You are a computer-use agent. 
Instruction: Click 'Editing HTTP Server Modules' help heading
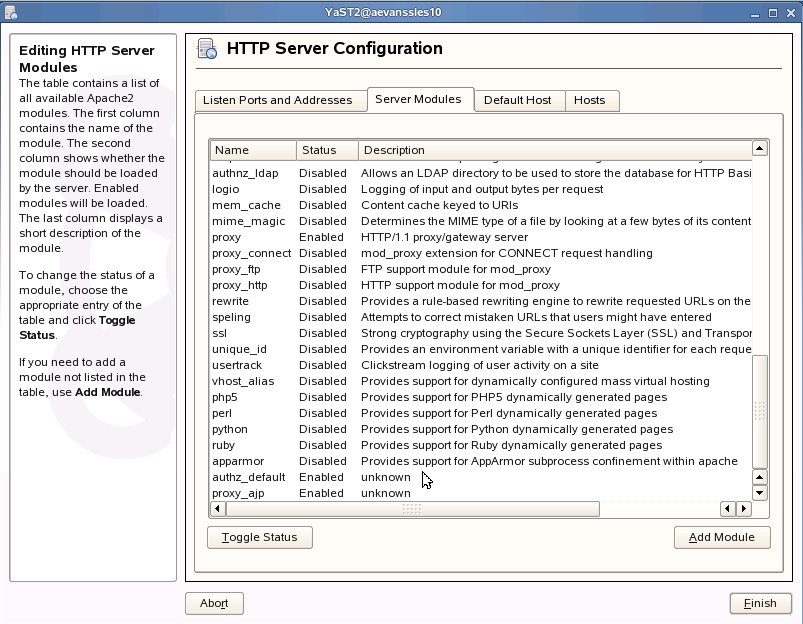point(87,59)
